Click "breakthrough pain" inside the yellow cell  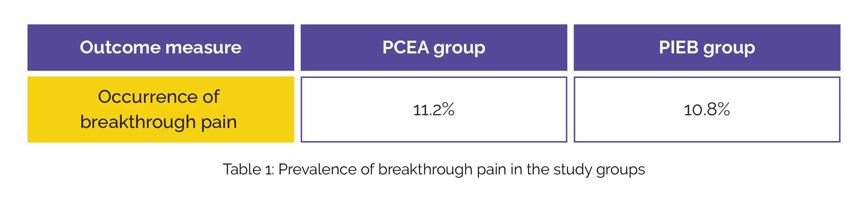click(158, 122)
